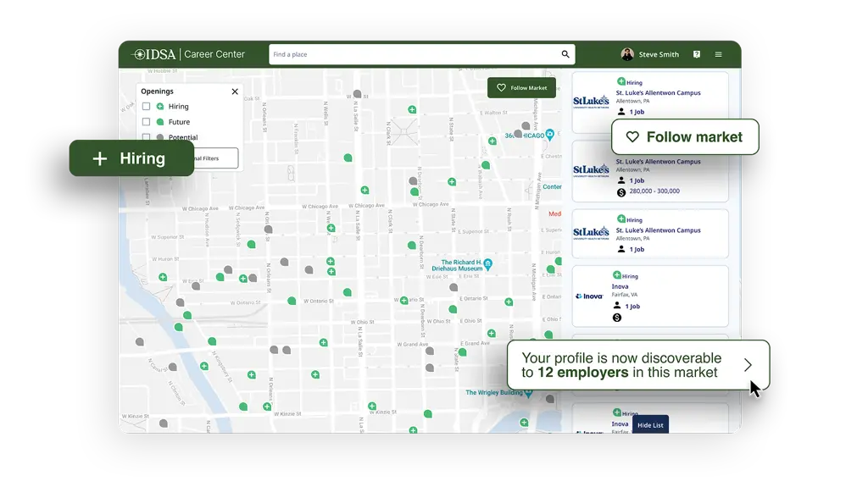Click Hiring plus icon on first St. Luke's card
This screenshot has width=868, height=487.
(621, 81)
